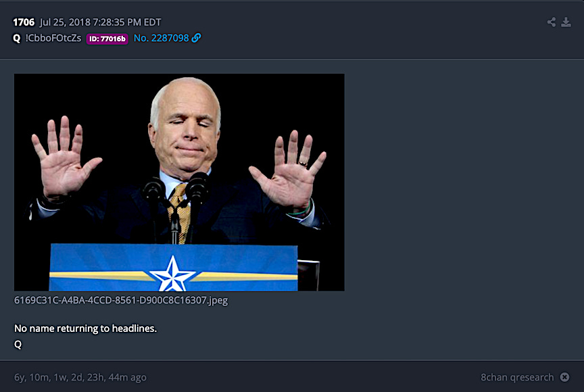Click the 8chan qresearch board label
Viewport: 584px width, 392px height.
(517, 378)
